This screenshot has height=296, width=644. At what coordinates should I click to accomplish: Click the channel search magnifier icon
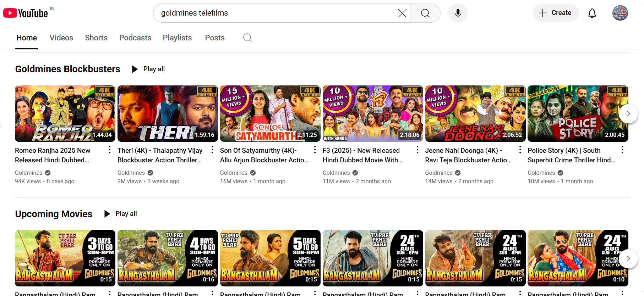click(247, 38)
